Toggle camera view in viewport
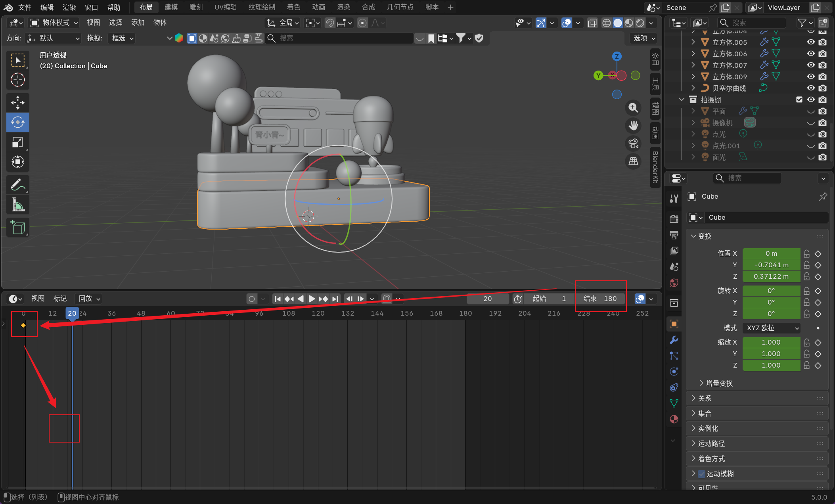 (633, 144)
